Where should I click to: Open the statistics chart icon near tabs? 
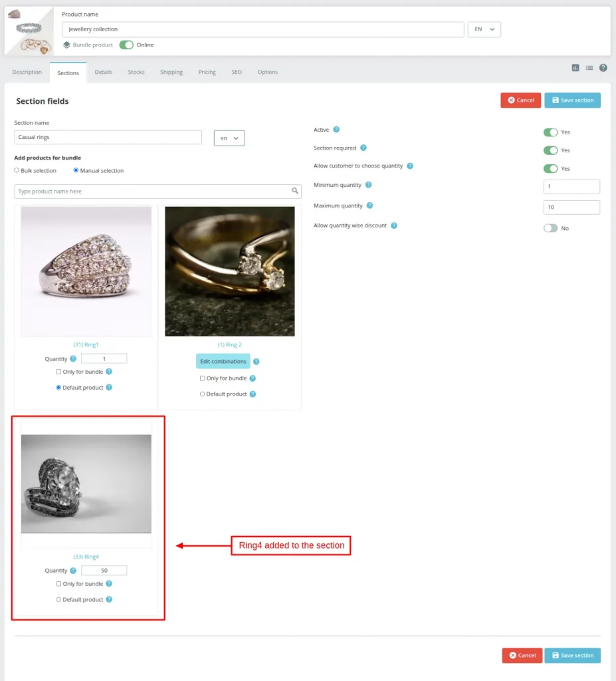click(575, 68)
